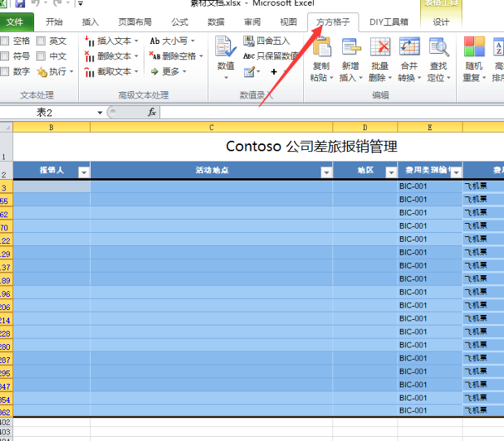Click the 只保留数值 button
Screen dimensions: 504x441
271,56
